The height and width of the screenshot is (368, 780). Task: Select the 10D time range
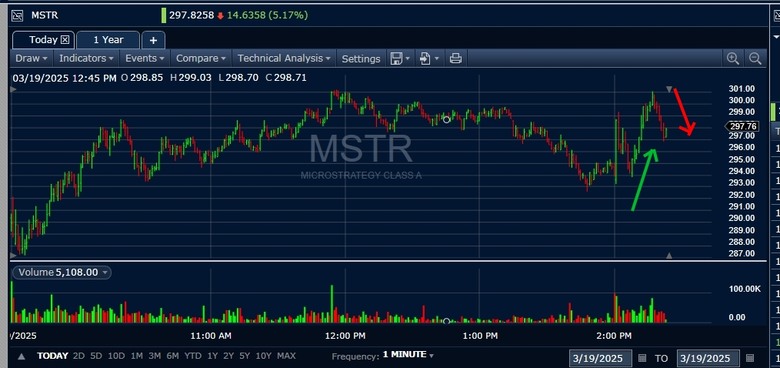click(x=116, y=356)
